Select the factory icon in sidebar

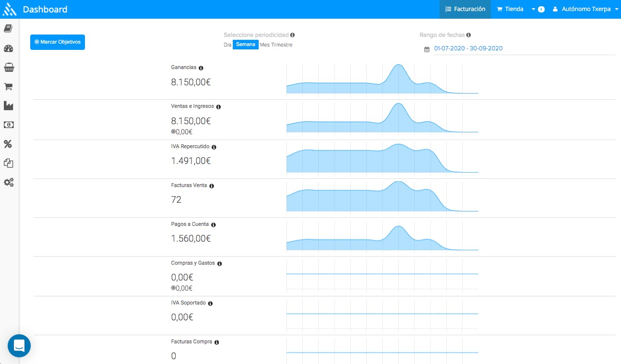(x=8, y=106)
